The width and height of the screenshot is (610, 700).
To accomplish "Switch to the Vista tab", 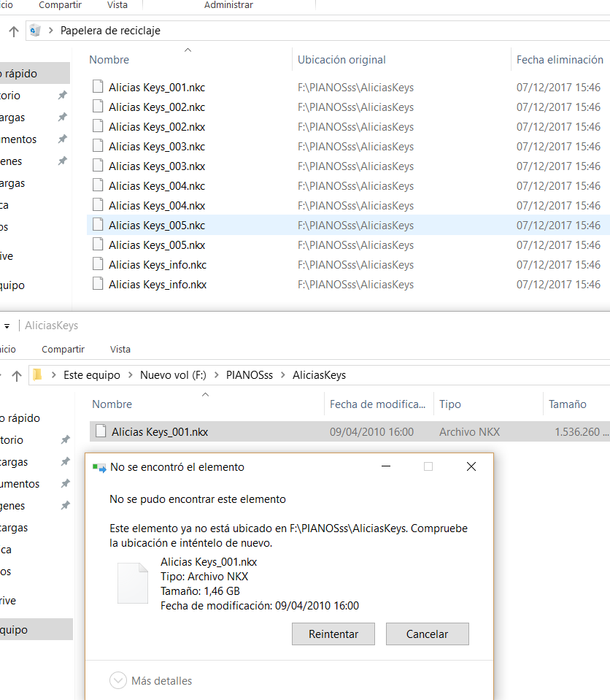I will pos(117,5).
